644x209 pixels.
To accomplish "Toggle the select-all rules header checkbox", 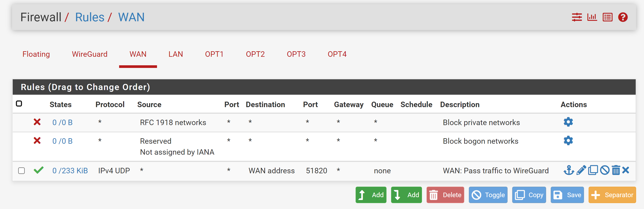I will point(19,103).
